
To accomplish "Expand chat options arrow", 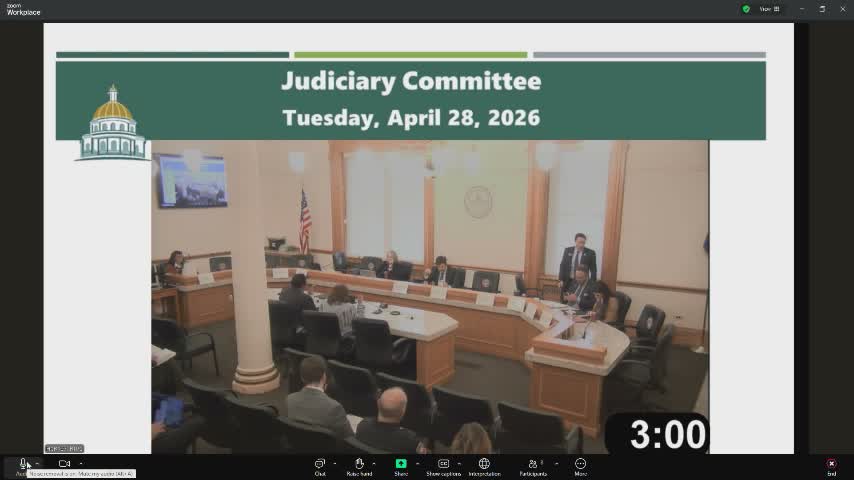I will pos(334,464).
